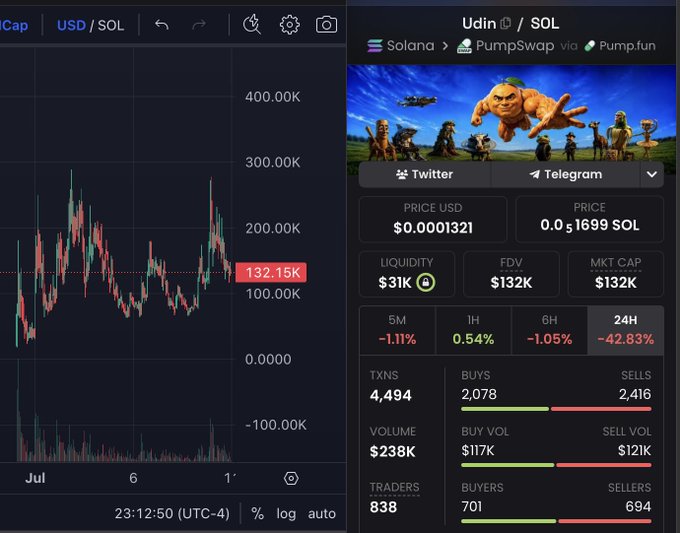Click the SOL price 1699 box

(589, 219)
